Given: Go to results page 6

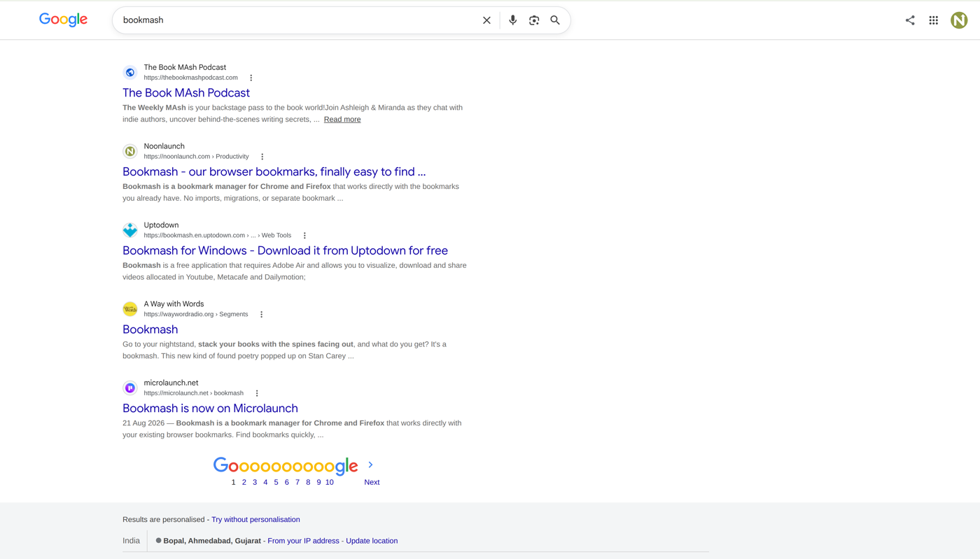Looking at the screenshot, I should pos(287,482).
